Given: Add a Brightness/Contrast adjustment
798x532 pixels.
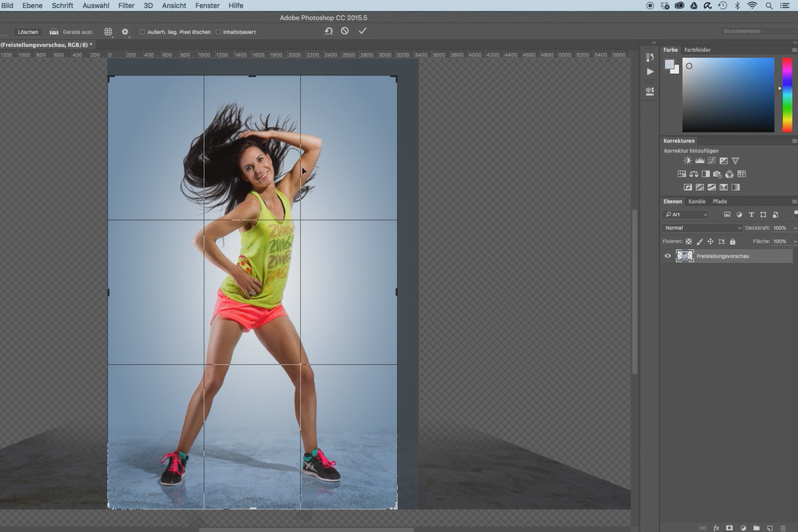Looking at the screenshot, I should point(688,161).
